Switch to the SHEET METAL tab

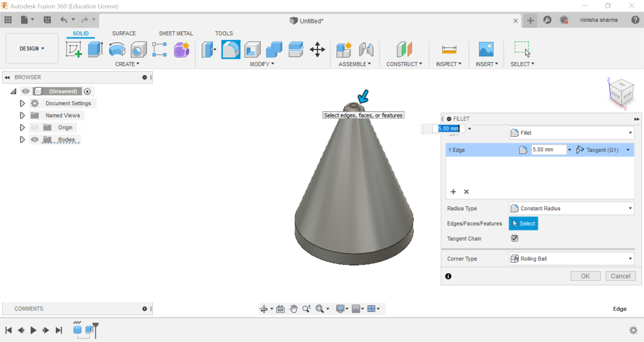pyautogui.click(x=176, y=34)
